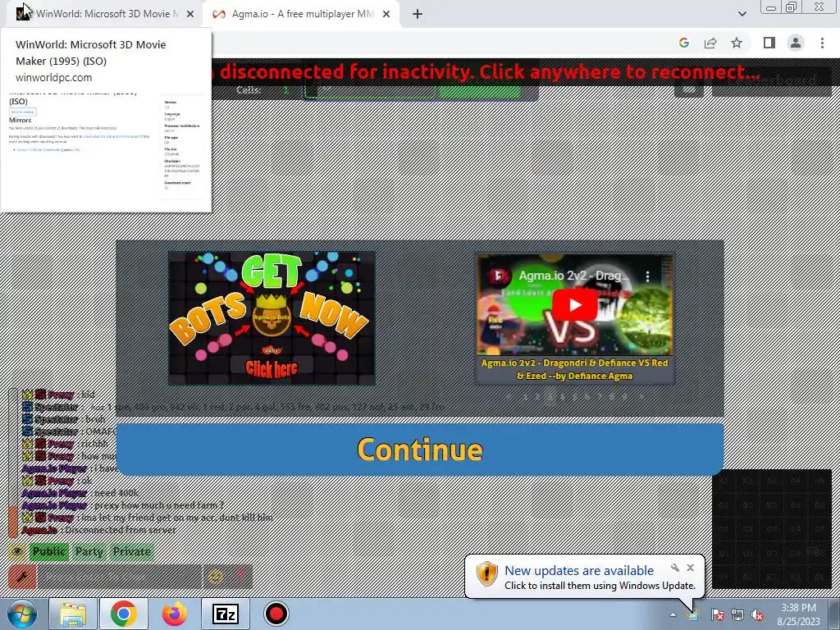
Task: Open Action Center flag icon
Action: [718, 614]
